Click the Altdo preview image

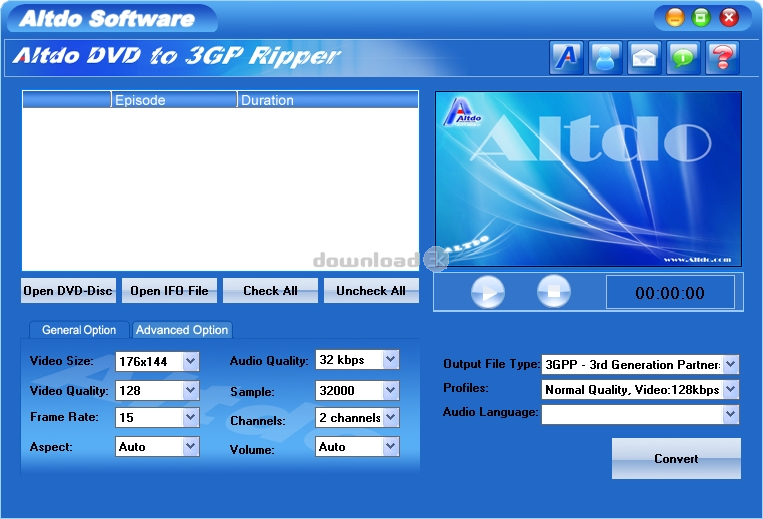(588, 179)
